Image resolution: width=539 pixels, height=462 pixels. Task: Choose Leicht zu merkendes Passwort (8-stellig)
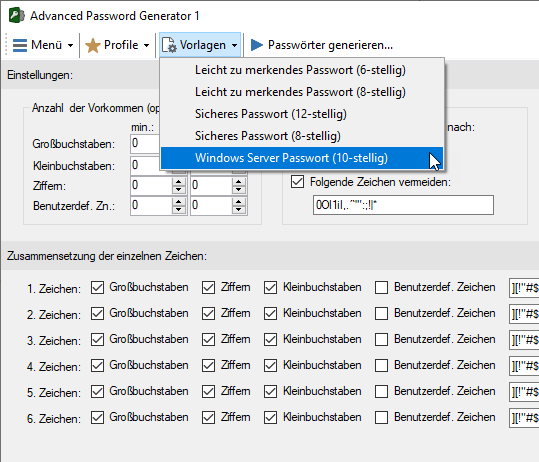click(302, 92)
